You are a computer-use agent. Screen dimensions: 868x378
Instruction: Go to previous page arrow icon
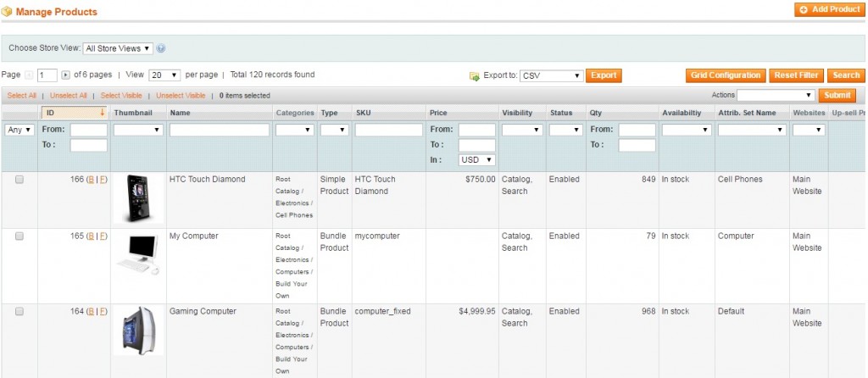pyautogui.click(x=30, y=75)
